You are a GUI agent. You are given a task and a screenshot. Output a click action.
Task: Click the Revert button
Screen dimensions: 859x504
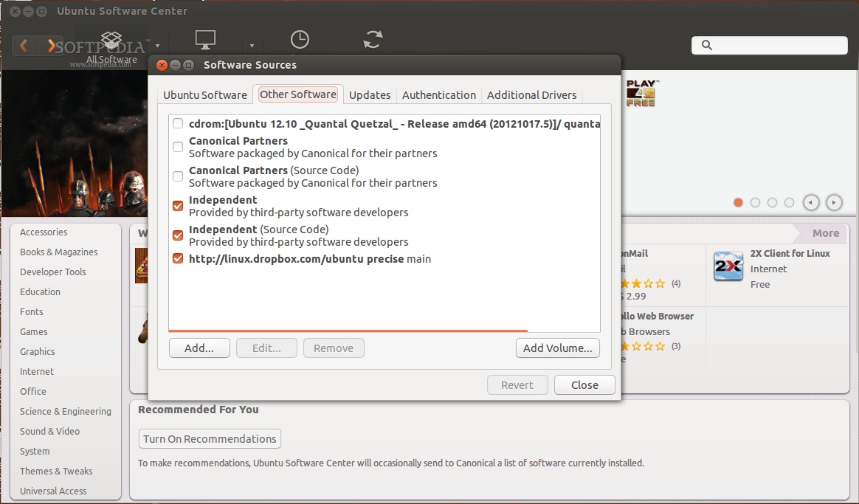(x=517, y=384)
